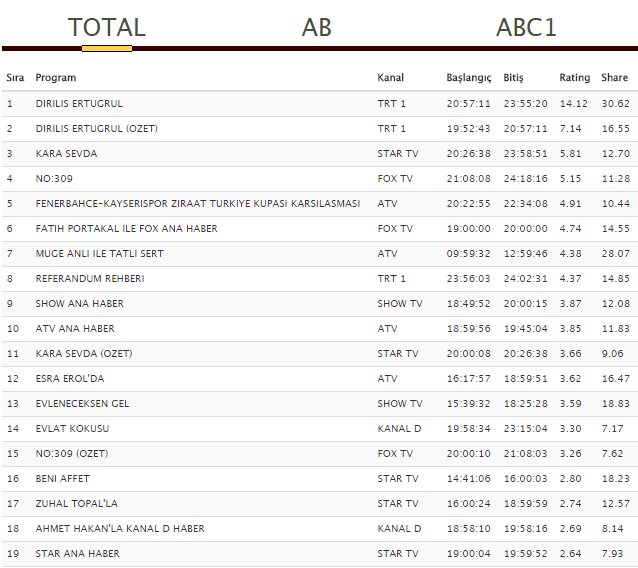Viewport: 638px width, 568px height.
Task: Click ESRA EROL'DA program name
Action: pos(70,379)
